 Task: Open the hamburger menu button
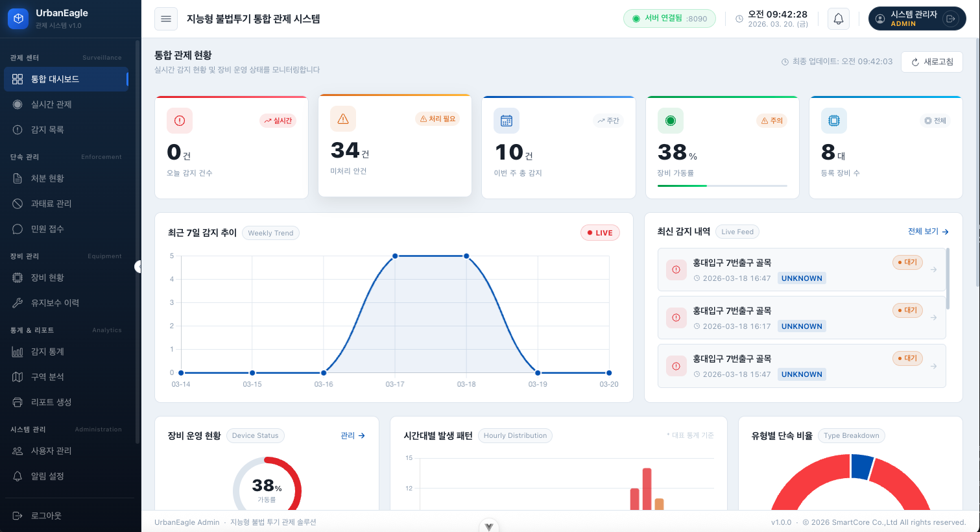tap(166, 19)
